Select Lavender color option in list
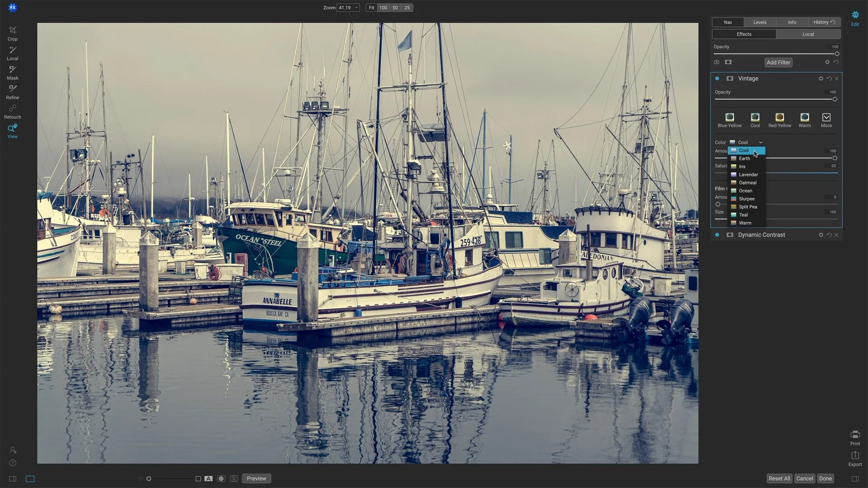The width and height of the screenshot is (868, 488). coord(748,174)
